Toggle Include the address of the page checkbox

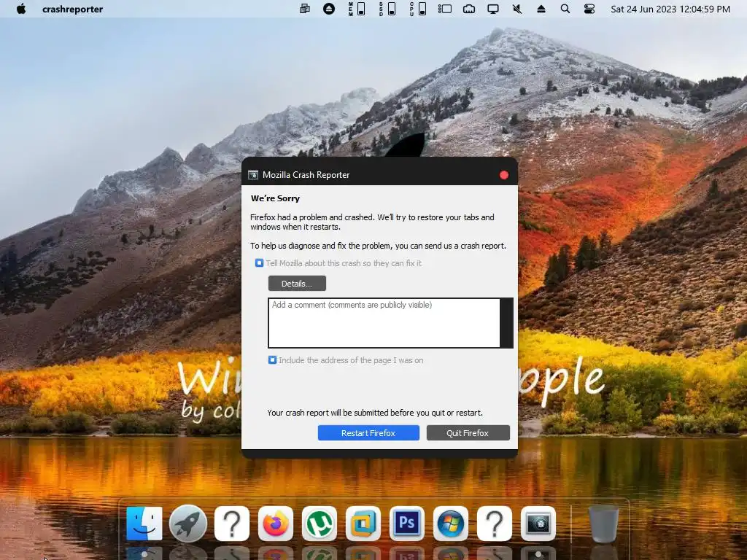pyautogui.click(x=273, y=360)
